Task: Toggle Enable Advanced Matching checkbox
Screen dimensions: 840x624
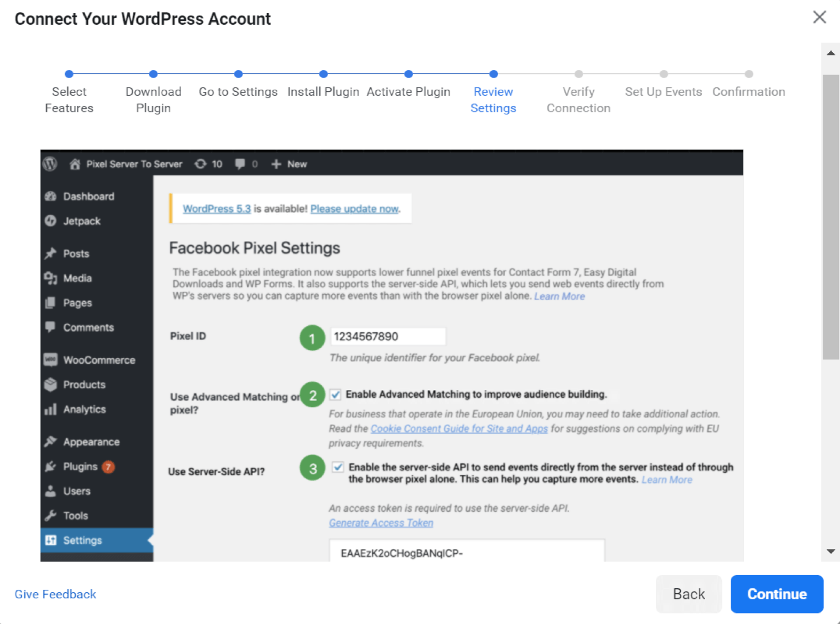Action: pos(335,394)
